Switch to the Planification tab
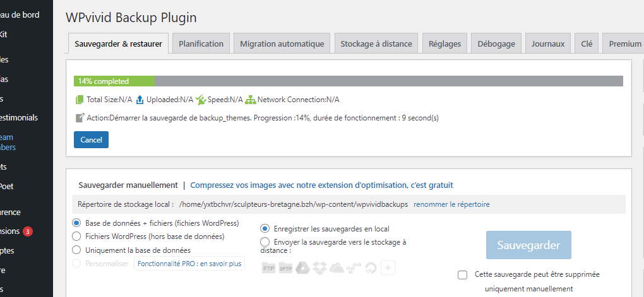644x297 pixels. pyautogui.click(x=201, y=44)
